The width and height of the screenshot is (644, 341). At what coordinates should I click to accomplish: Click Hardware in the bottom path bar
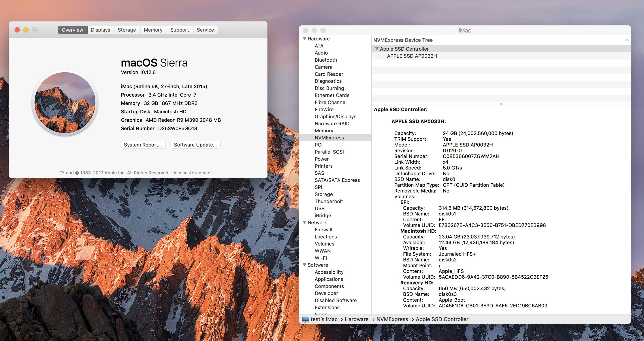pyautogui.click(x=356, y=319)
